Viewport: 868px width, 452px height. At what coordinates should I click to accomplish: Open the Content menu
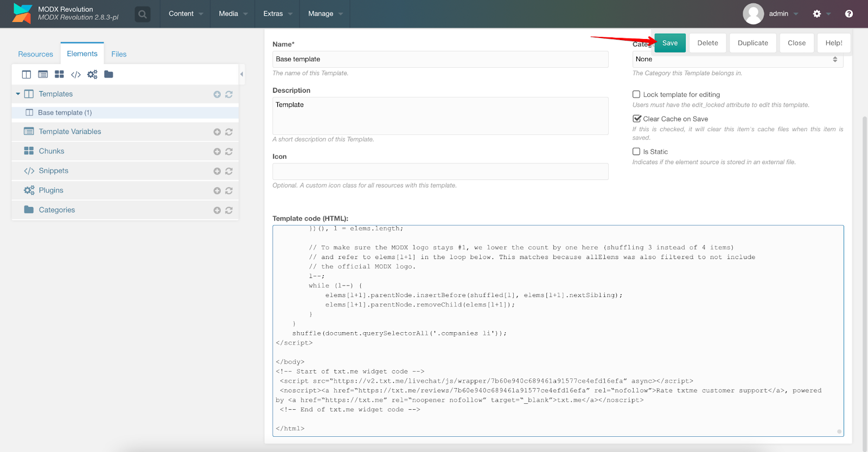coord(186,14)
